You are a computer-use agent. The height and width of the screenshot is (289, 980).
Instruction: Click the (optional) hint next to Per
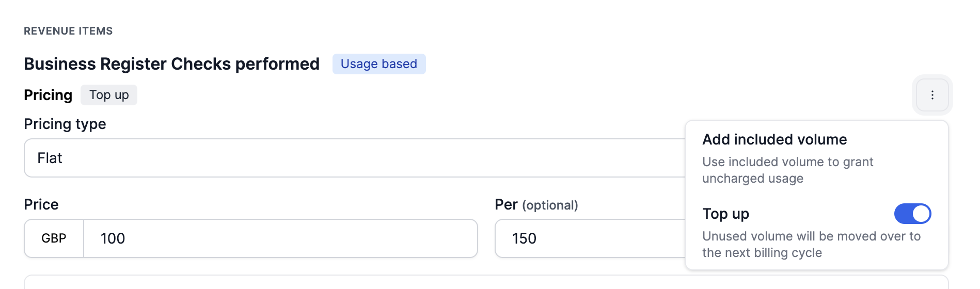coord(550,205)
